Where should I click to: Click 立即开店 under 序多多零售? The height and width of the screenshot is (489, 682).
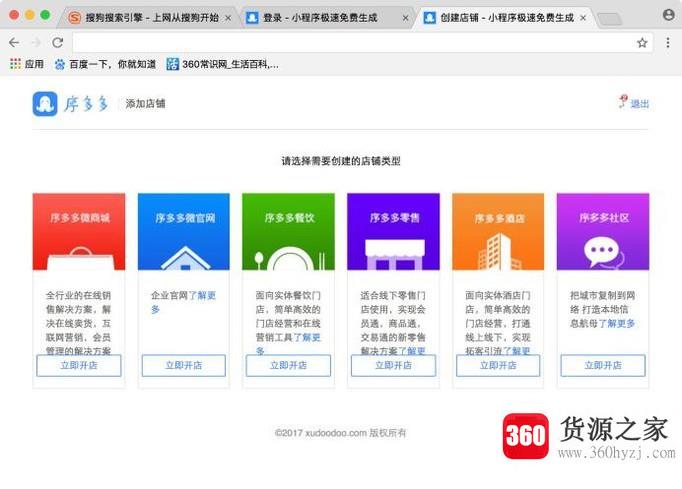tap(393, 365)
